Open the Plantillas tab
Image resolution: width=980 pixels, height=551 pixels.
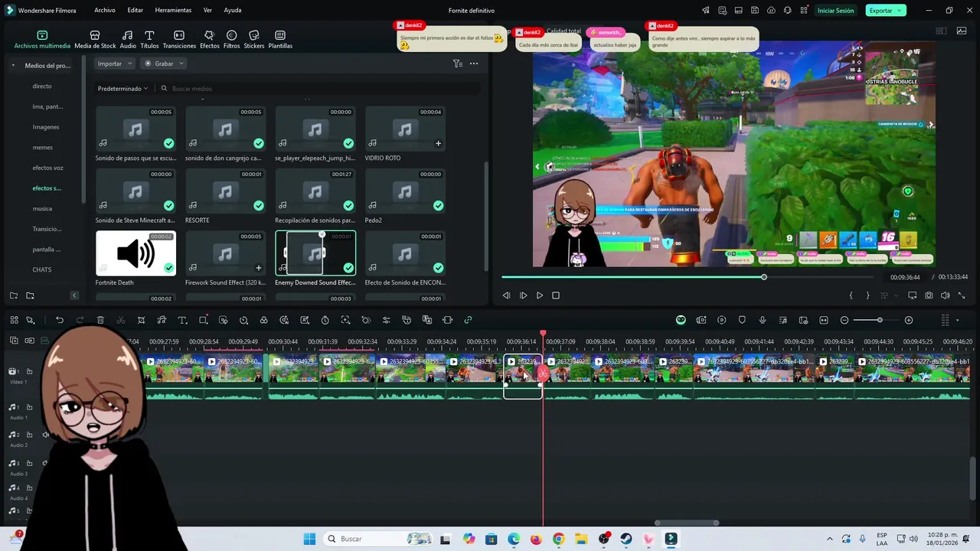click(x=280, y=40)
